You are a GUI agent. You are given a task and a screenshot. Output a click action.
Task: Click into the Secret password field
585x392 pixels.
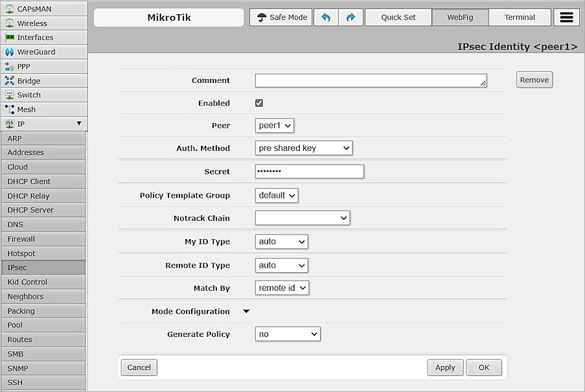tap(309, 172)
